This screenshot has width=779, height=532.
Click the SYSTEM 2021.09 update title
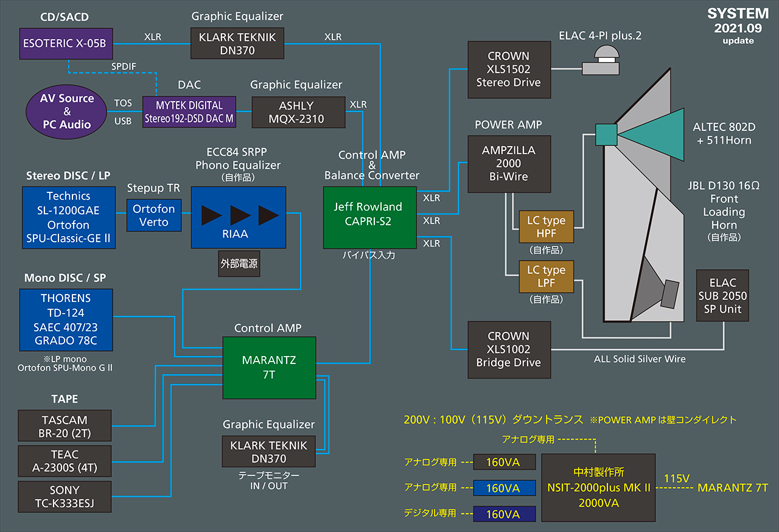point(738,27)
